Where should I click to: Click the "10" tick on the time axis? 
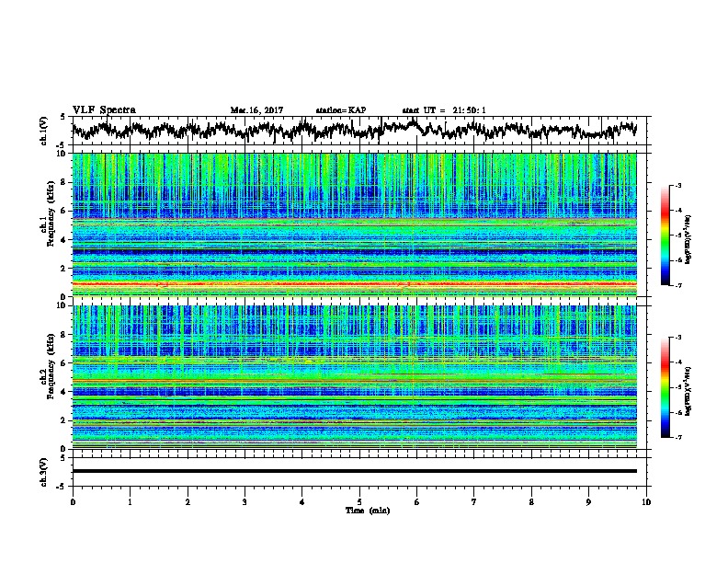click(646, 502)
